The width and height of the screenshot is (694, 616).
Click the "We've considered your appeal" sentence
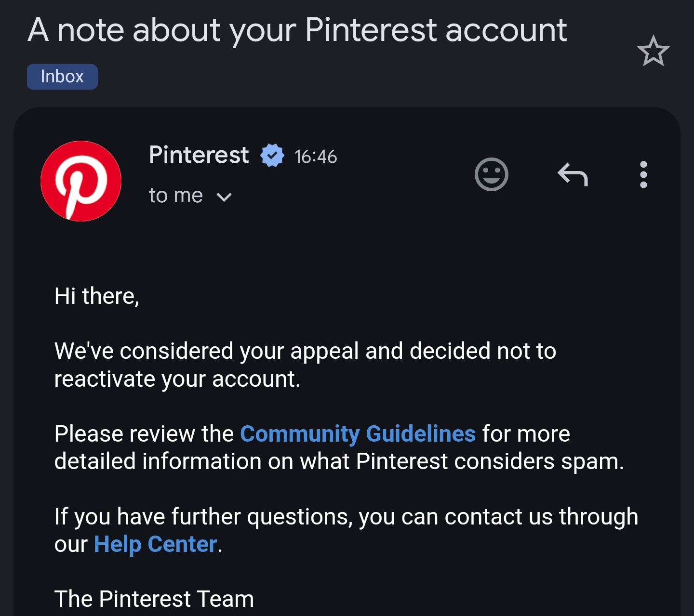(x=305, y=351)
